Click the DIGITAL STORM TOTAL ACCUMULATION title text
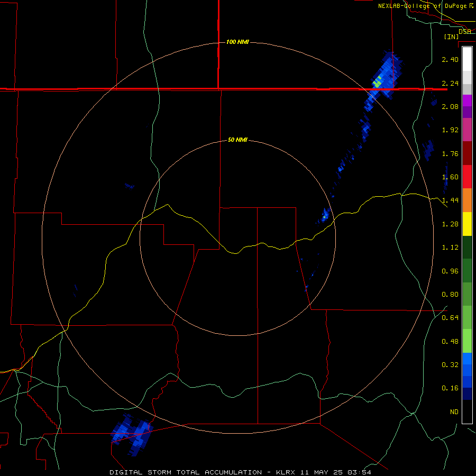Screen dimensions: 476x476 click(x=186, y=472)
